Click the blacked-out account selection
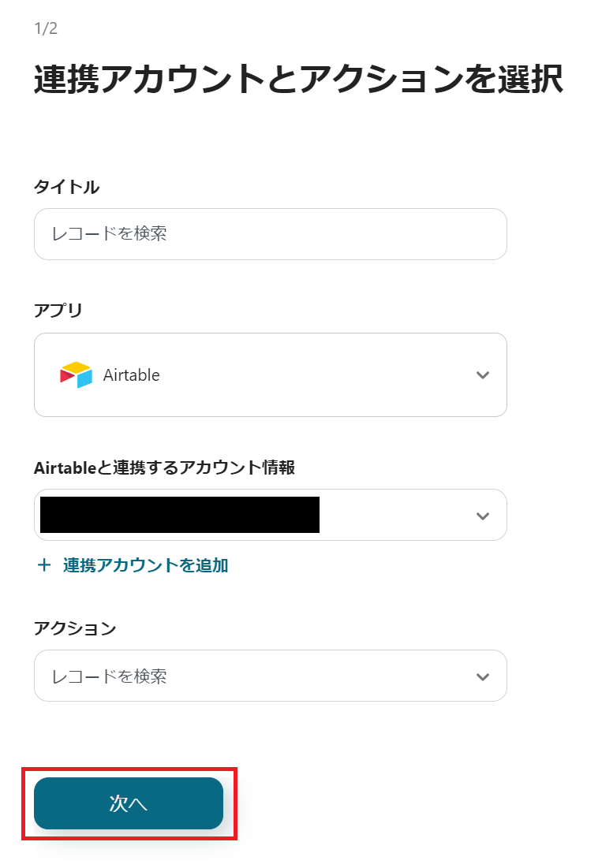This screenshot has width=602, height=868. [x=180, y=515]
